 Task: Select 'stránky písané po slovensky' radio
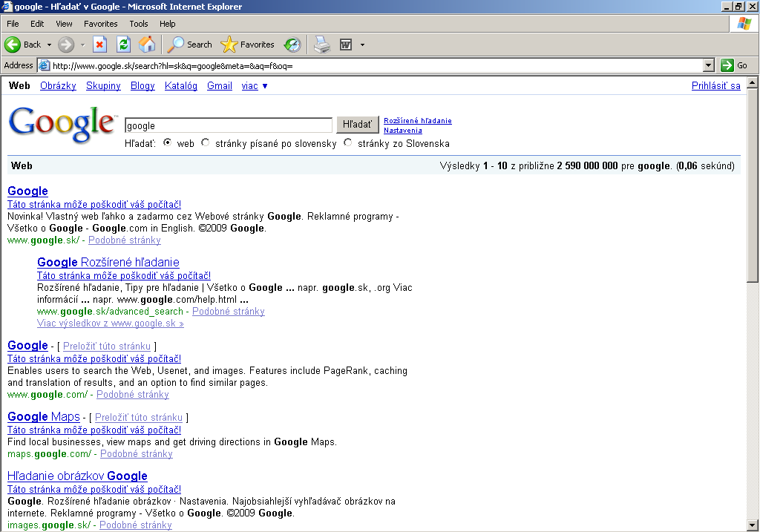click(x=206, y=143)
